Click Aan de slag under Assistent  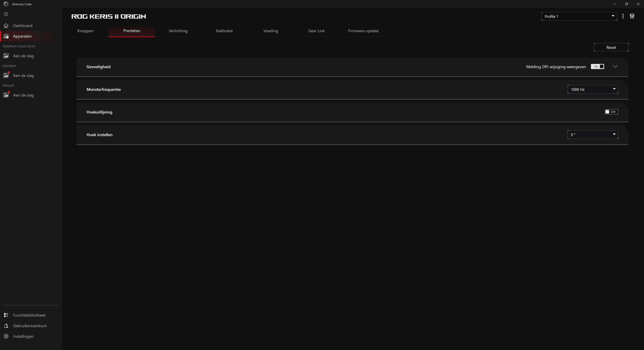(x=23, y=76)
